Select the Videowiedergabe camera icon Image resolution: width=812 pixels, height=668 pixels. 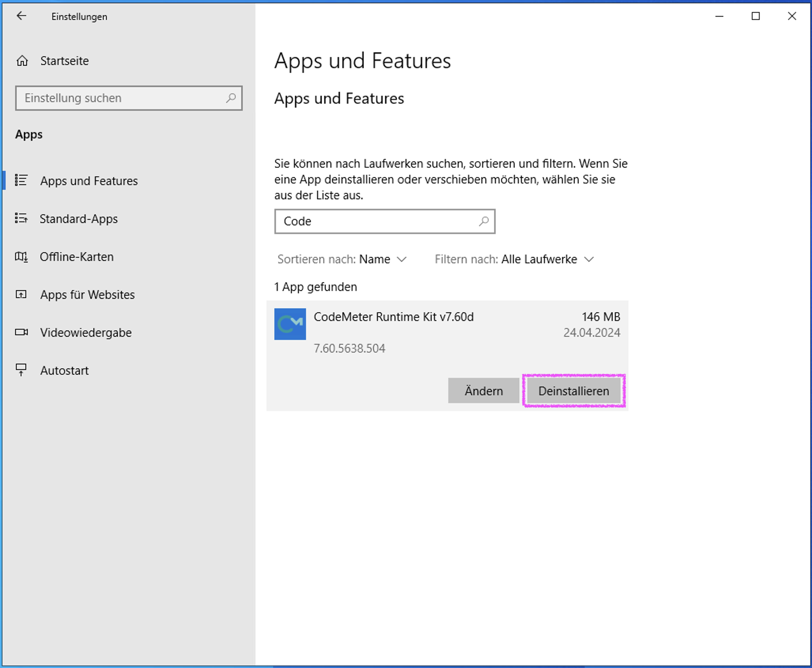tap(21, 332)
